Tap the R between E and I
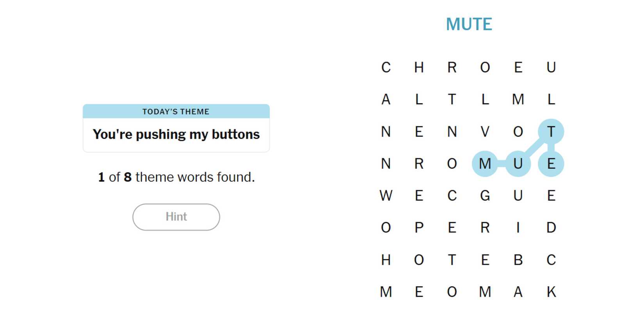Image resolution: width=644 pixels, height=322 pixels. (x=485, y=228)
